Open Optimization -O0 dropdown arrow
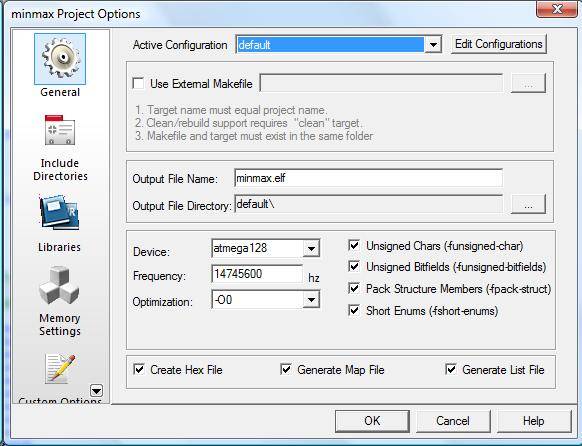 311,299
